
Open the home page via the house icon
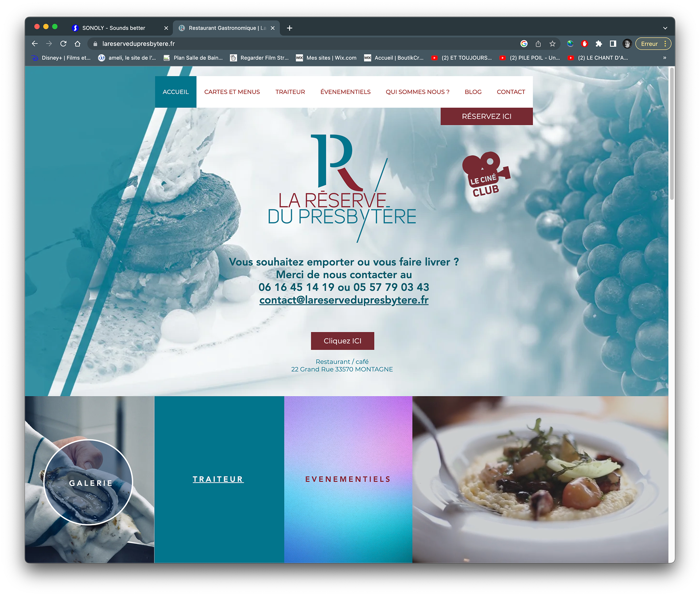77,44
